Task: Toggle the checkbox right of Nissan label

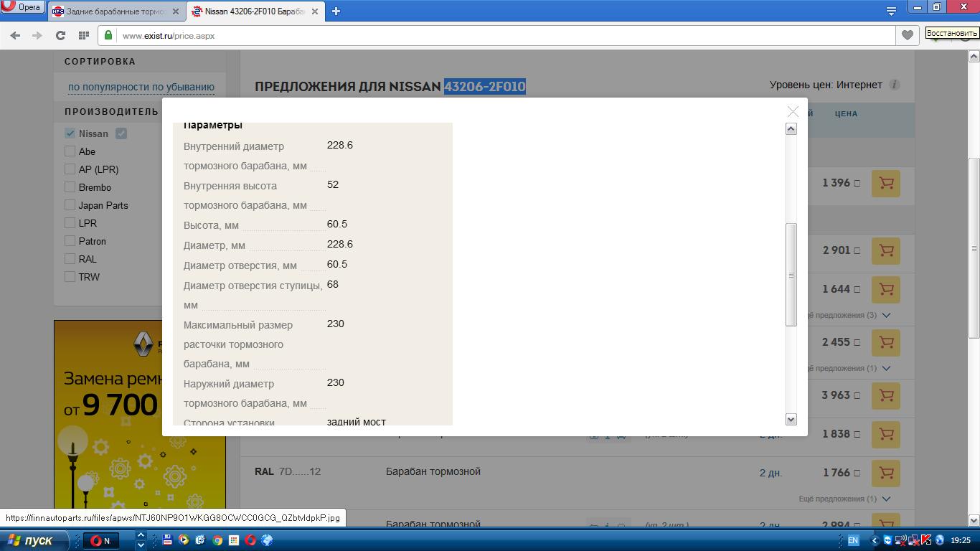Action: [x=121, y=133]
